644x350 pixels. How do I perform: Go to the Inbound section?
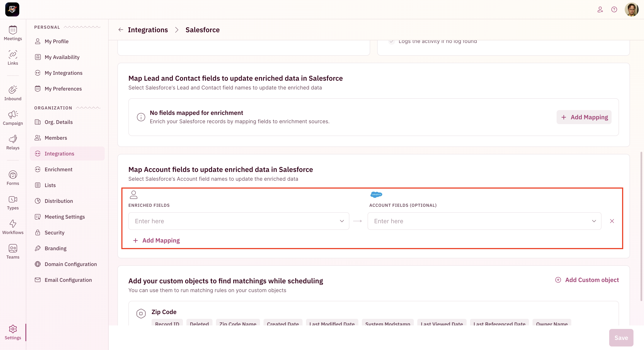(x=13, y=93)
